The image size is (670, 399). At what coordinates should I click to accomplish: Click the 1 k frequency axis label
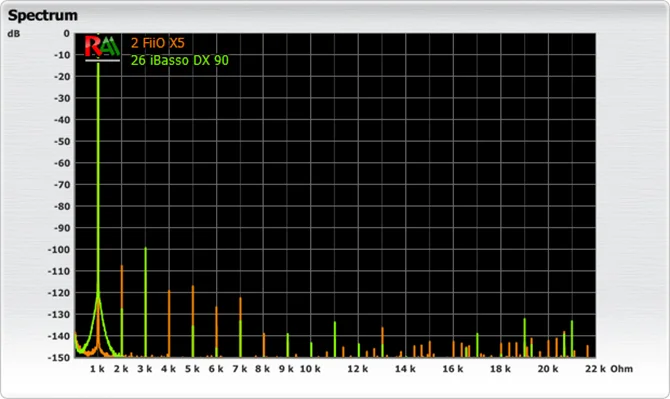pyautogui.click(x=97, y=369)
